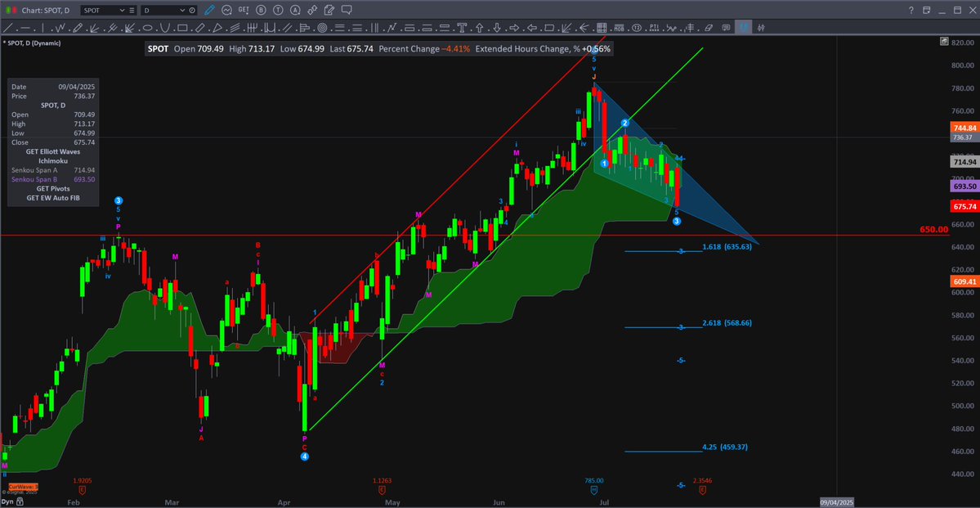Click the Dyn label in bottom corner
The width and height of the screenshot is (980, 508).
(x=7, y=501)
